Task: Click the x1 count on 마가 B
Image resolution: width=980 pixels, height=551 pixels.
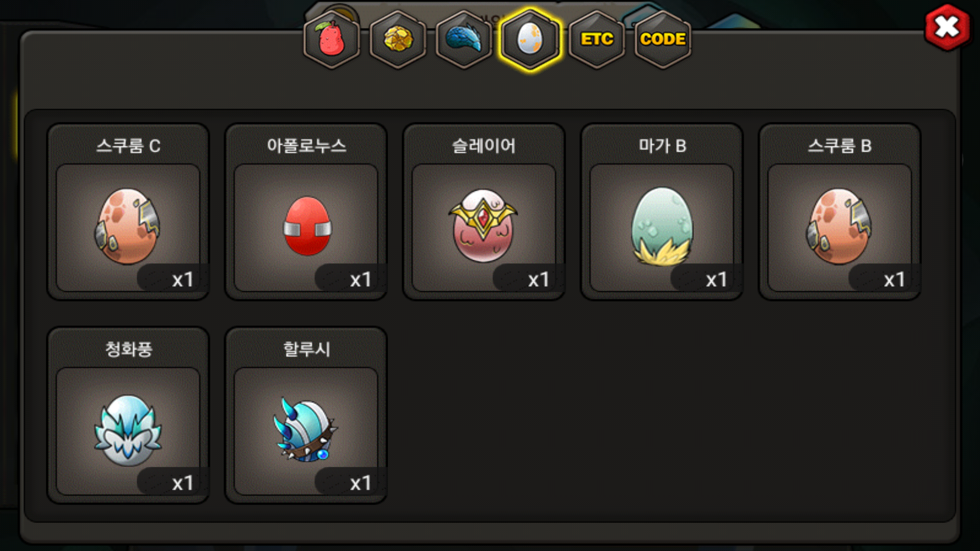Action: (716, 279)
